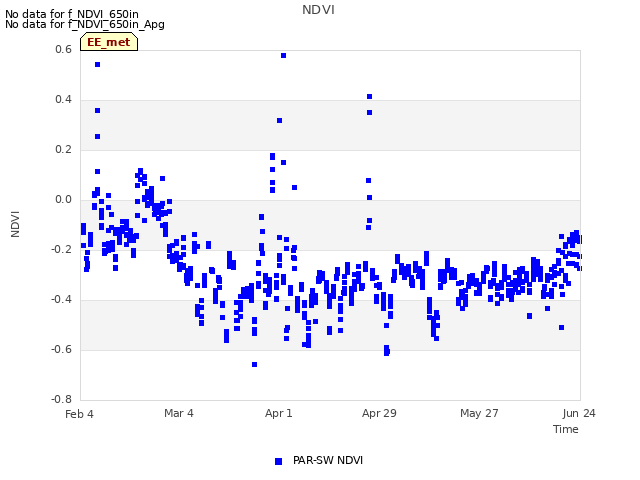
Task: Select the Mar 4 x-axis tick label
Action: (x=179, y=413)
